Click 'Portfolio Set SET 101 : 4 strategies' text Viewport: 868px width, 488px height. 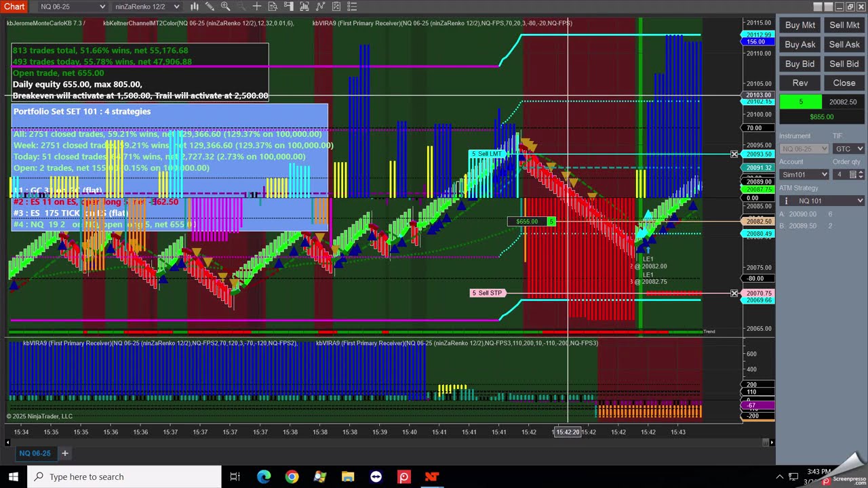coord(82,111)
